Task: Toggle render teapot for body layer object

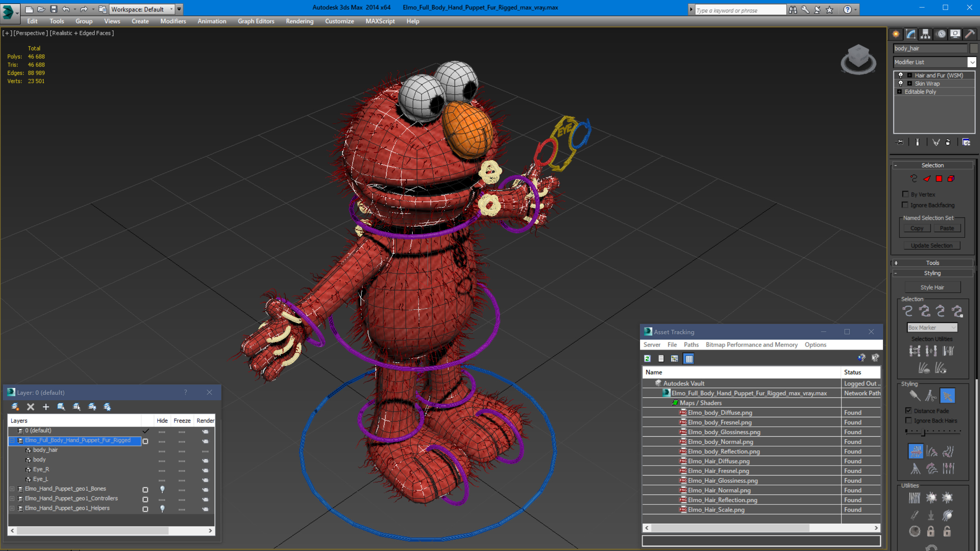Action: [x=205, y=460]
